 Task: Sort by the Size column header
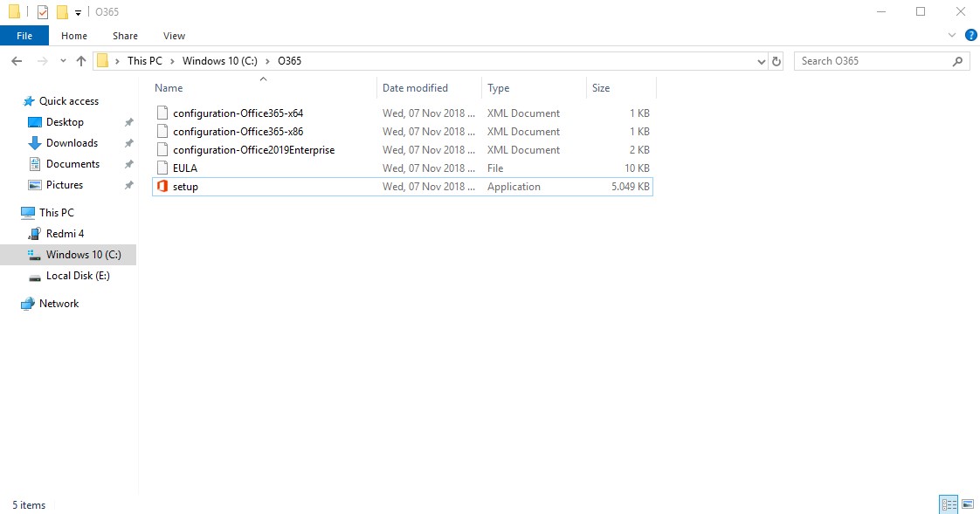(x=621, y=88)
